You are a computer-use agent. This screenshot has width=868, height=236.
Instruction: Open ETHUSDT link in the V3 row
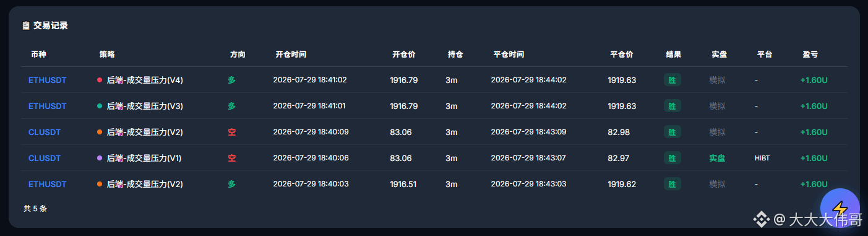click(48, 106)
